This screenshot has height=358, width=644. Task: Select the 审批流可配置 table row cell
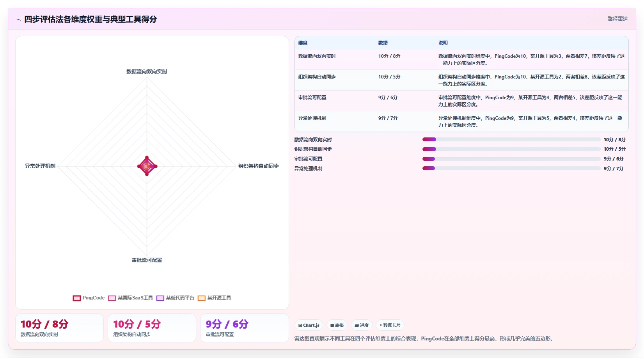pos(312,98)
